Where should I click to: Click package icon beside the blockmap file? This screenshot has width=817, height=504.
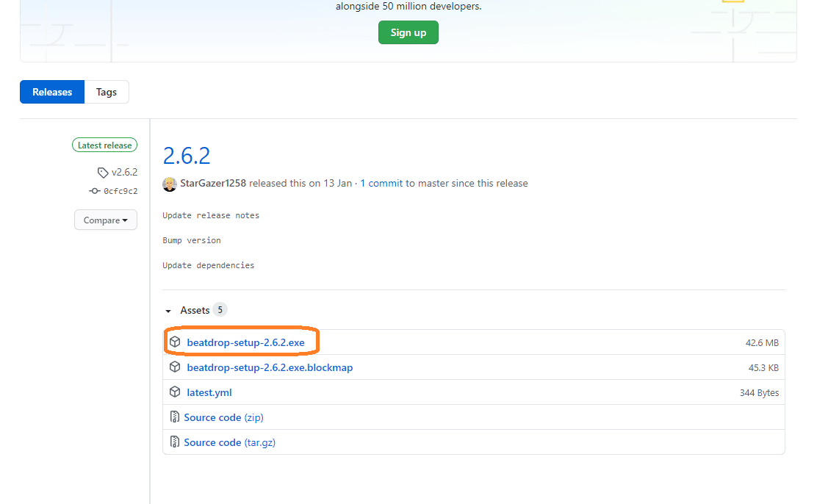point(175,367)
